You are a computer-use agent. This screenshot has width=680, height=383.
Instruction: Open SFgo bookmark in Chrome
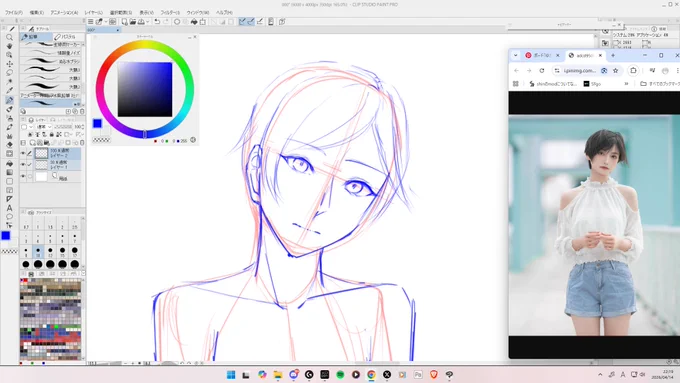592,84
